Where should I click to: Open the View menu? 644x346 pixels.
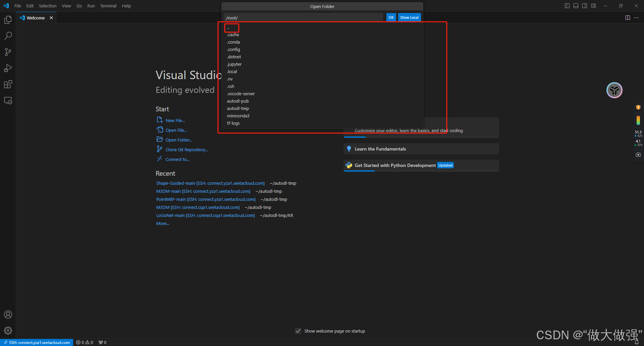coord(66,6)
